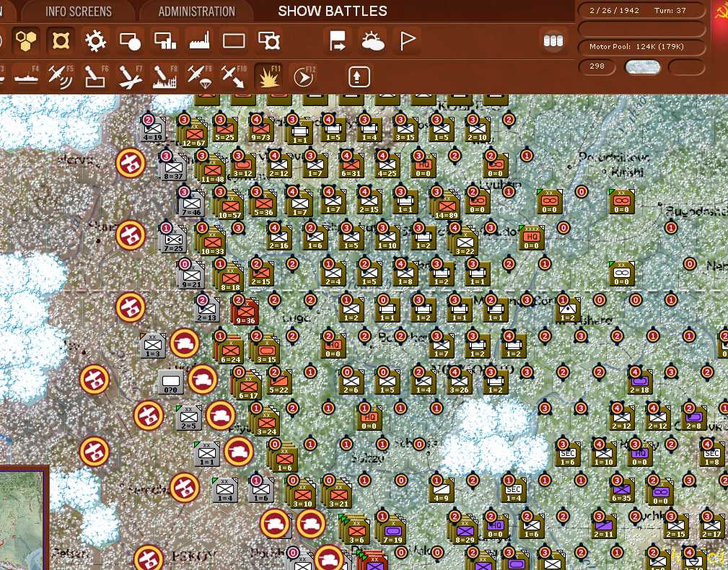Image resolution: width=728 pixels, height=570 pixels.
Task: Select the Soviet stack labeled 11=48
Action: 211,169
